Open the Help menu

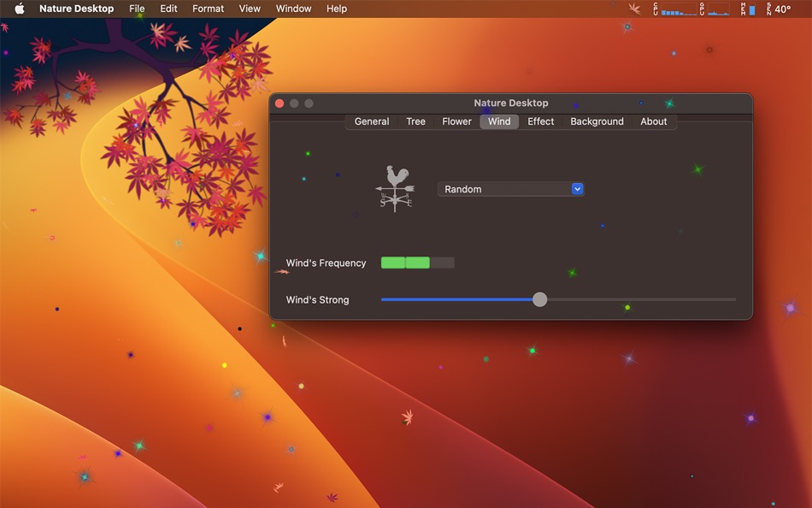pyautogui.click(x=336, y=9)
